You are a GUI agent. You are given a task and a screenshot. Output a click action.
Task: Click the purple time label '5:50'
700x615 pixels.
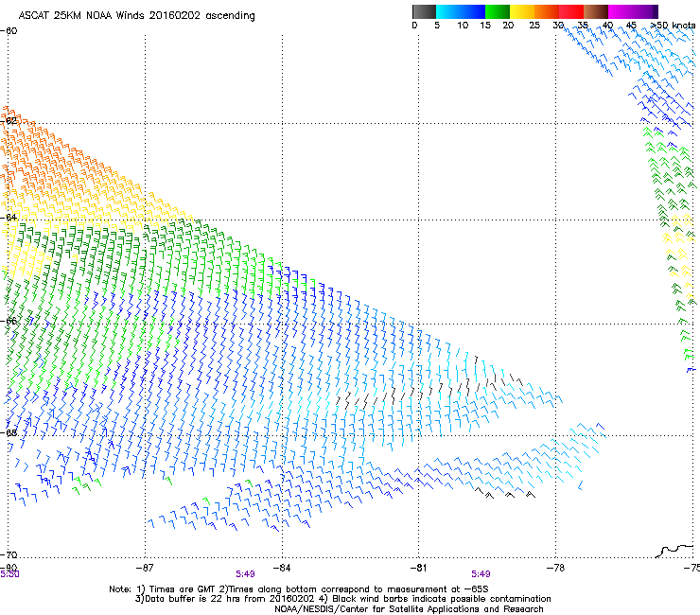9,574
